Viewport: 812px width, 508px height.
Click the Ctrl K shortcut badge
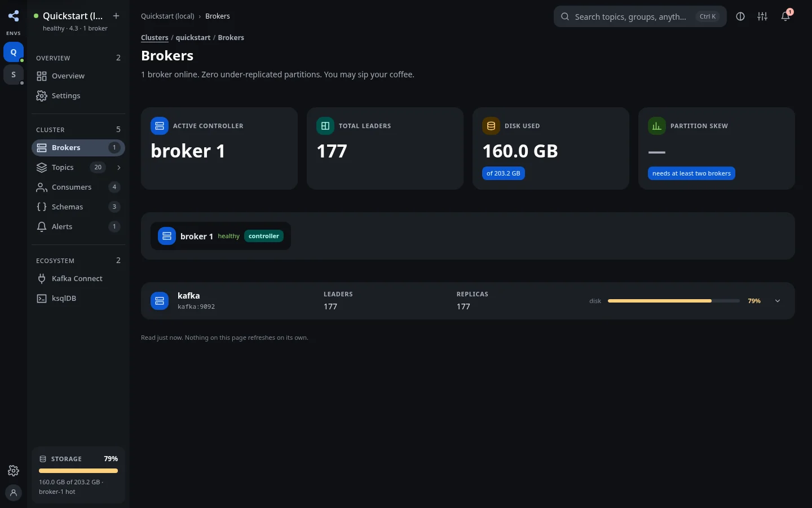(708, 16)
